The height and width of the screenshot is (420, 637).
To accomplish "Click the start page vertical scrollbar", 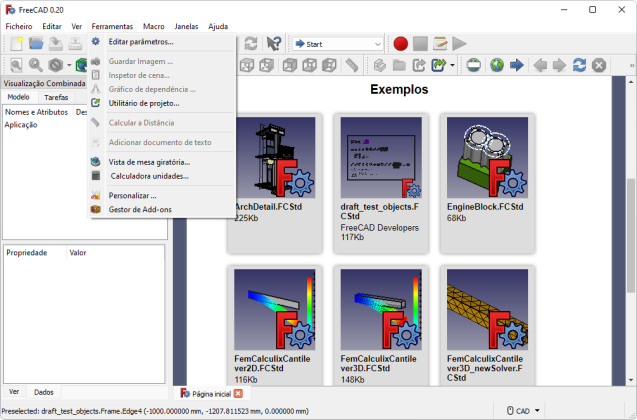I will click(630, 236).
